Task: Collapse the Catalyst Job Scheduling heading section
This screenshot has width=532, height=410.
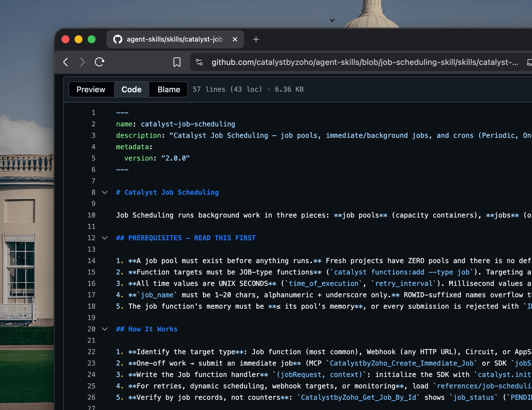Action: [x=105, y=192]
